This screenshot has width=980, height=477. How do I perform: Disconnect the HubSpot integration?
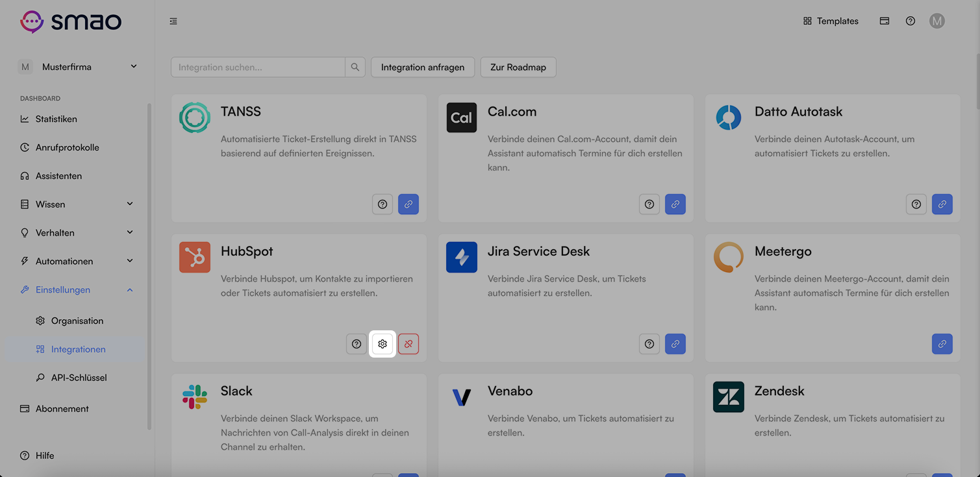pos(408,344)
